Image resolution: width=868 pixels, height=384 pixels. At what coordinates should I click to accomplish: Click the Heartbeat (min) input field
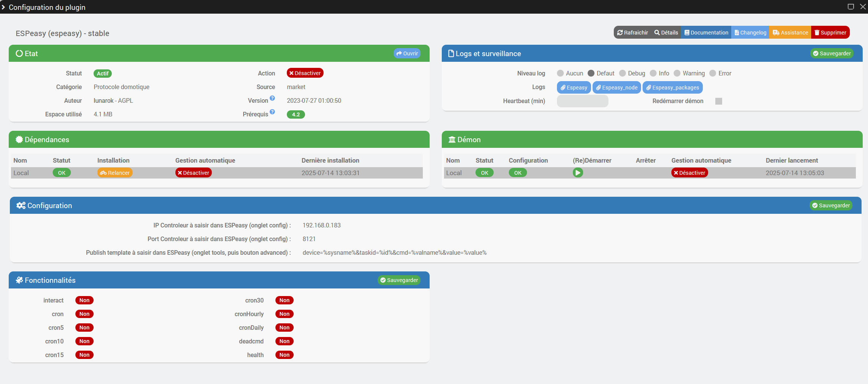pyautogui.click(x=583, y=101)
